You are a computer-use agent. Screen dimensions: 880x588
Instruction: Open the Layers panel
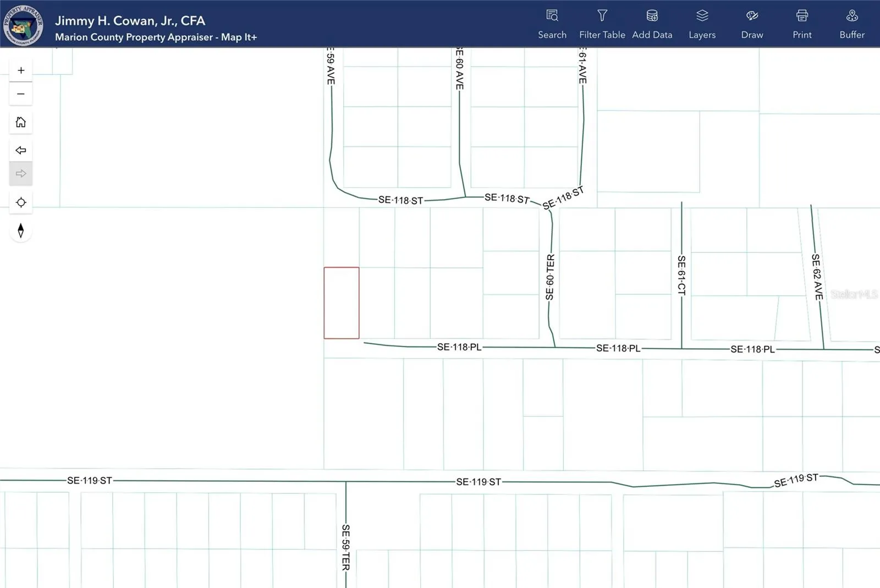tap(702, 24)
